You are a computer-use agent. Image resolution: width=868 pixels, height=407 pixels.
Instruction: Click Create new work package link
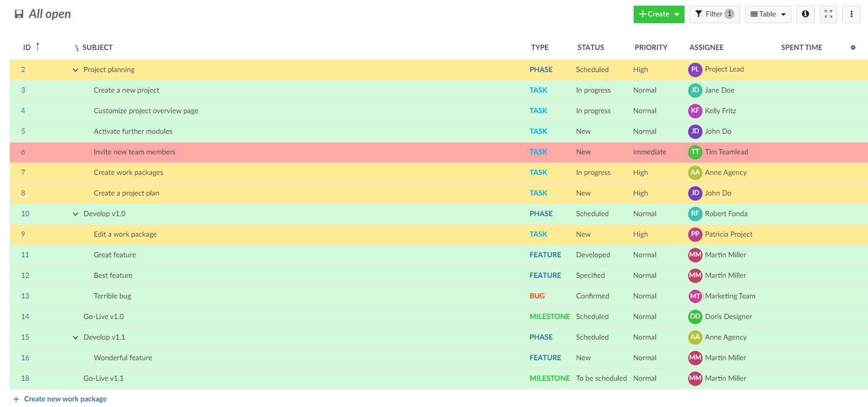(65, 399)
